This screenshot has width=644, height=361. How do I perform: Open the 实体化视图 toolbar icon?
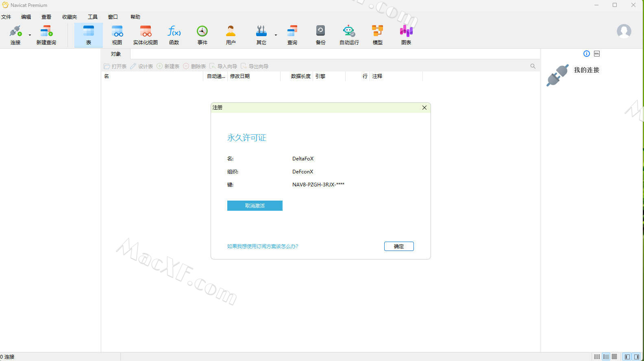[x=146, y=35]
